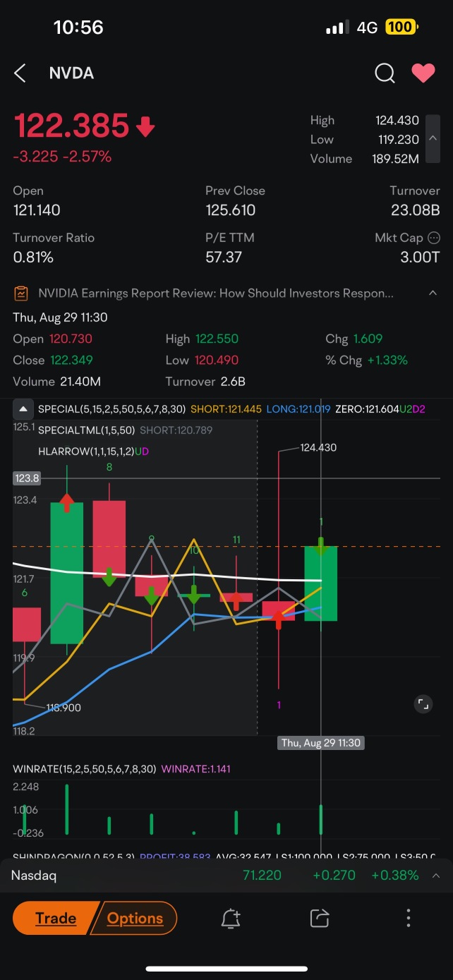This screenshot has height=980, width=453.
Task: Open the search magnifier icon
Action: pos(385,73)
